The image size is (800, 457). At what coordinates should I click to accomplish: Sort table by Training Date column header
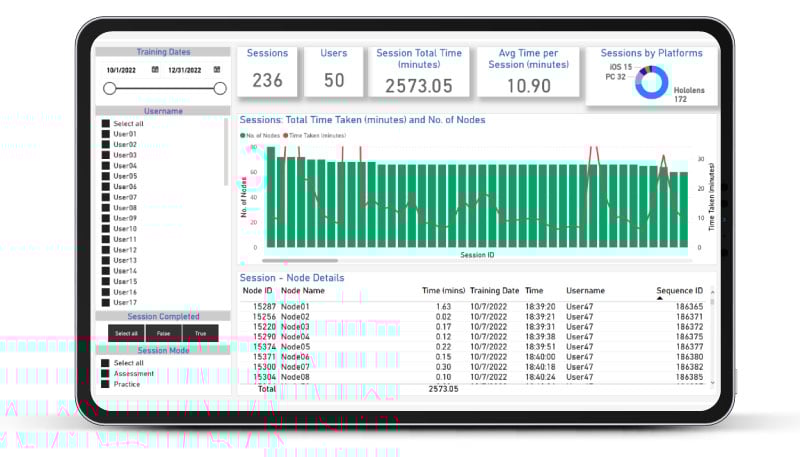pos(494,291)
